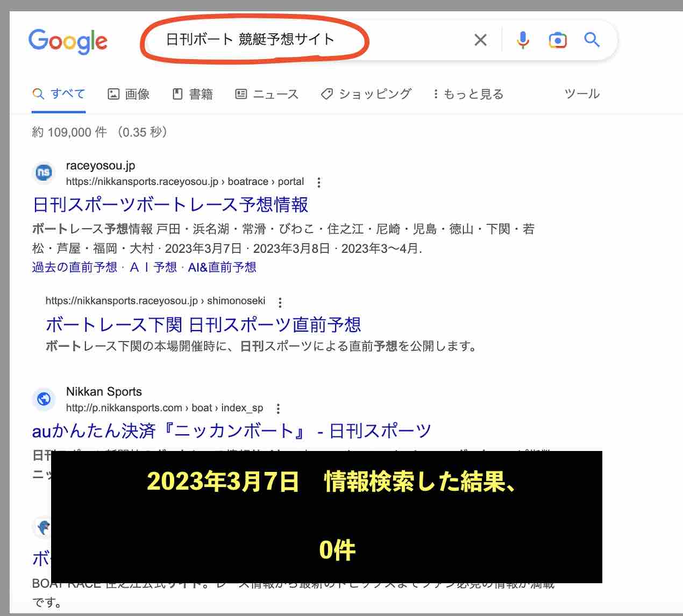Switch to the ショッピング tab
The width and height of the screenshot is (683, 616).
point(366,94)
